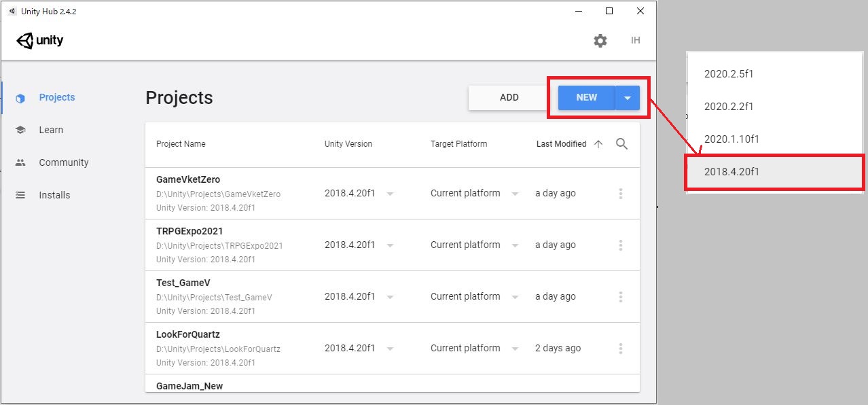Open the IH account menu
Viewport: 868px width, 405px height.
point(636,41)
